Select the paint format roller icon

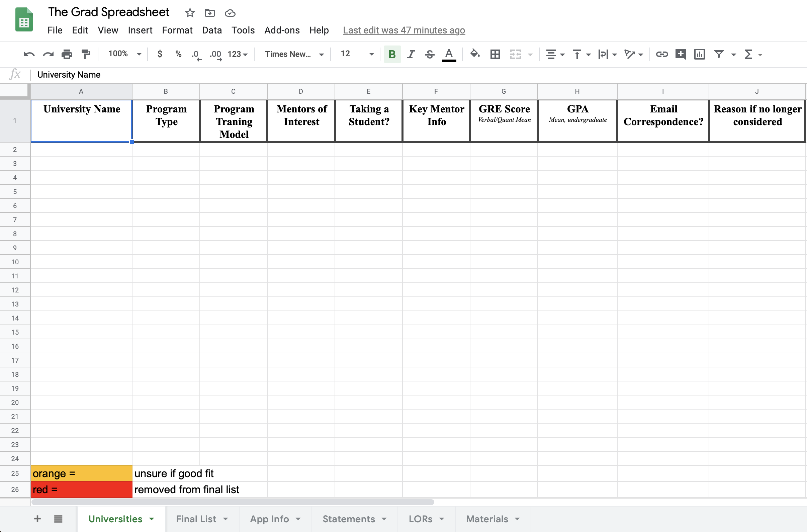click(x=86, y=54)
